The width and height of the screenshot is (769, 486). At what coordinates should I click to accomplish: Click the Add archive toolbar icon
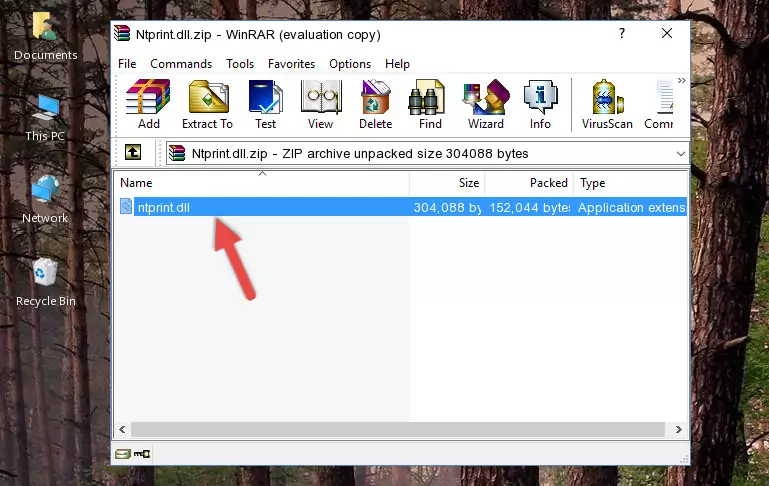click(148, 104)
